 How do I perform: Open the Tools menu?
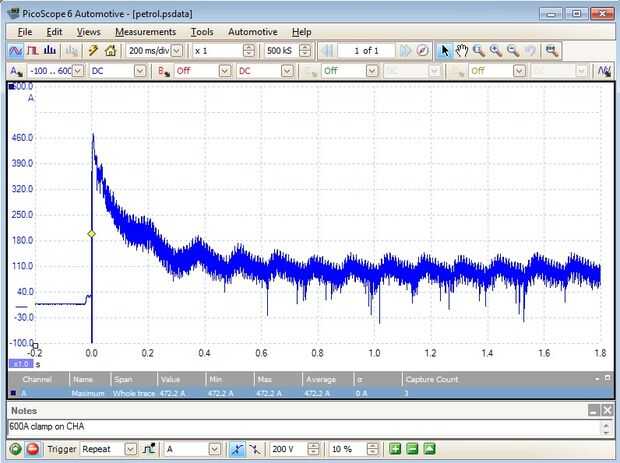(202, 32)
